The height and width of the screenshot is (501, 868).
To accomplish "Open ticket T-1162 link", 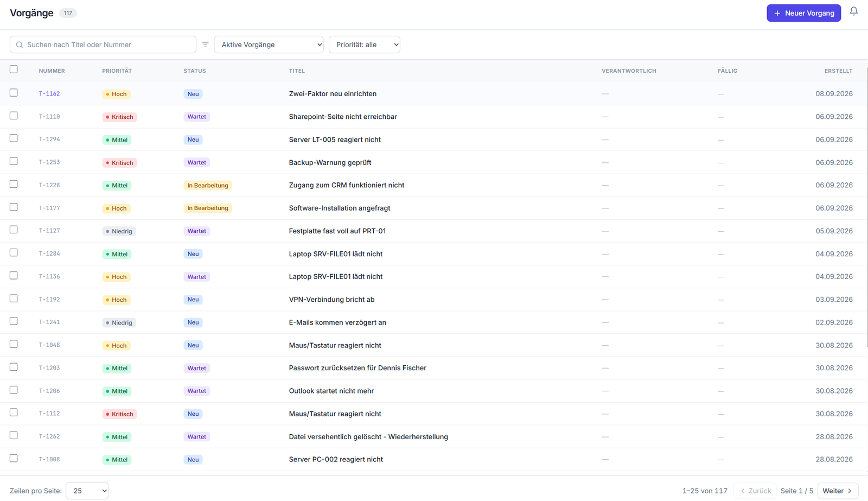I will pos(49,94).
